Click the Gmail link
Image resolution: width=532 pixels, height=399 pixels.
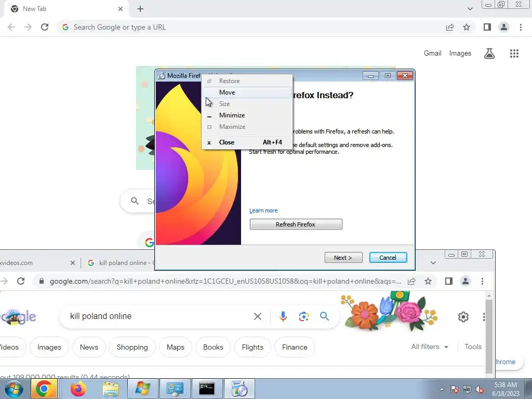[x=432, y=54]
